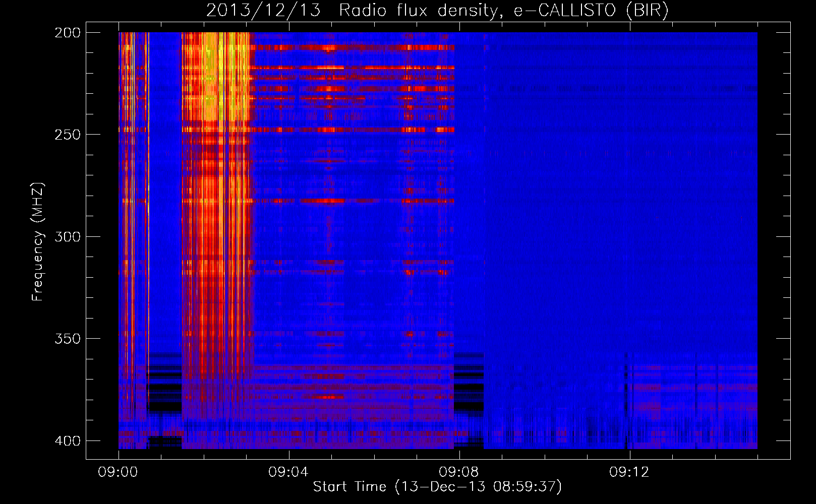Click the 'Start Time (13-Dec-13 08:59:37)' label

[437, 487]
